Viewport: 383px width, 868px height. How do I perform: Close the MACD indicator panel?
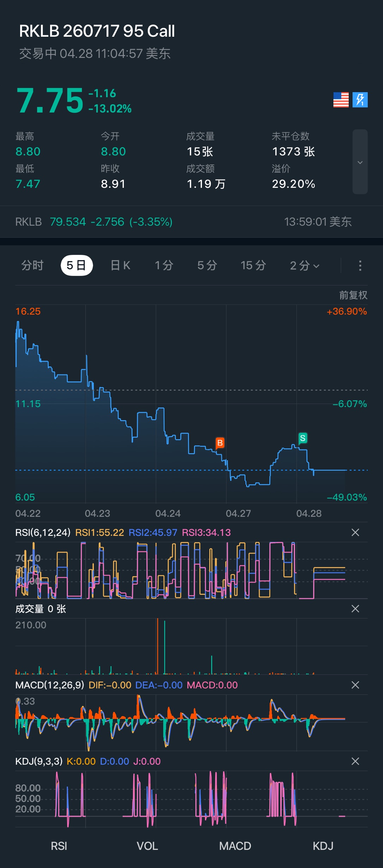(355, 685)
